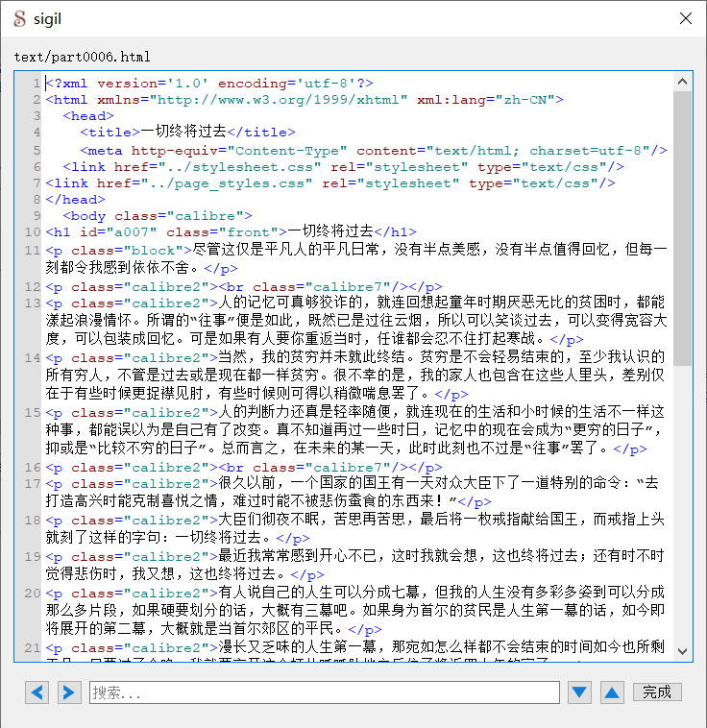Click paragraph starting 人的判断力还真是轻率随便
Image resolution: width=707 pixels, height=728 pixels.
[356, 430]
